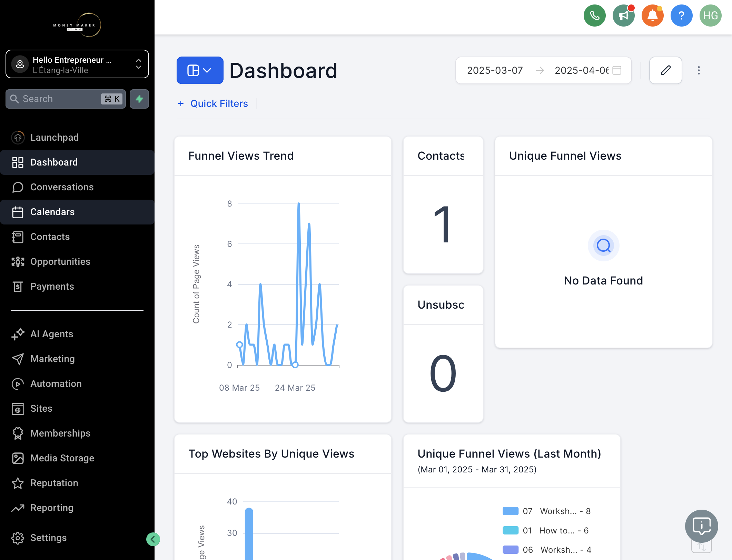Viewport: 732px width, 560px height.
Task: Open Automation in sidebar
Action: (x=77, y=384)
